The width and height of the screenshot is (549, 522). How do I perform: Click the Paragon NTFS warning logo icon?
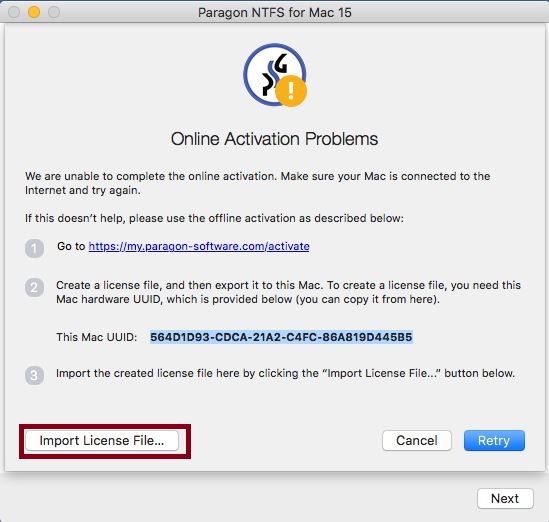tap(275, 75)
